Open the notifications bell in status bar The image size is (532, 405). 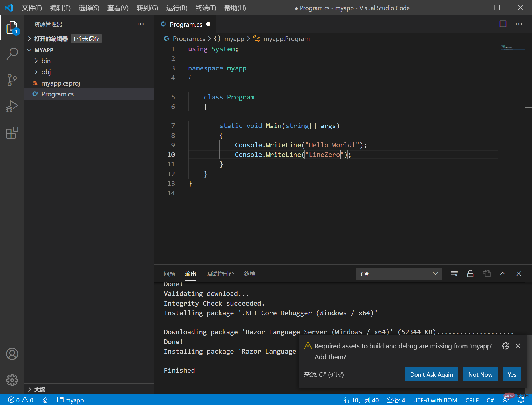(x=522, y=400)
